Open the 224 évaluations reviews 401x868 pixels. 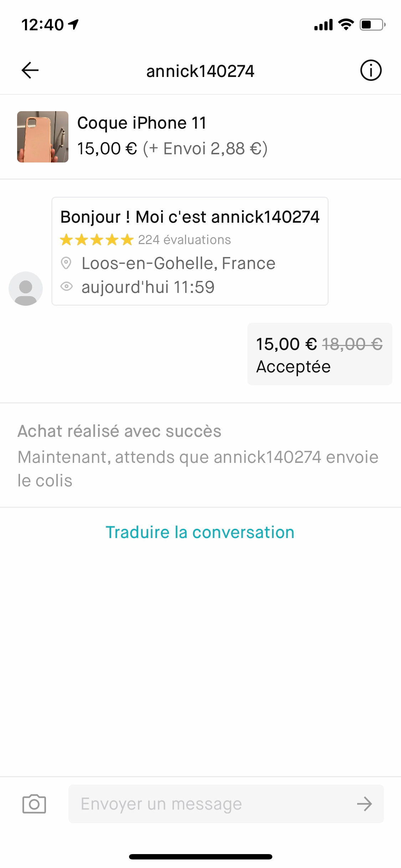pos(184,240)
